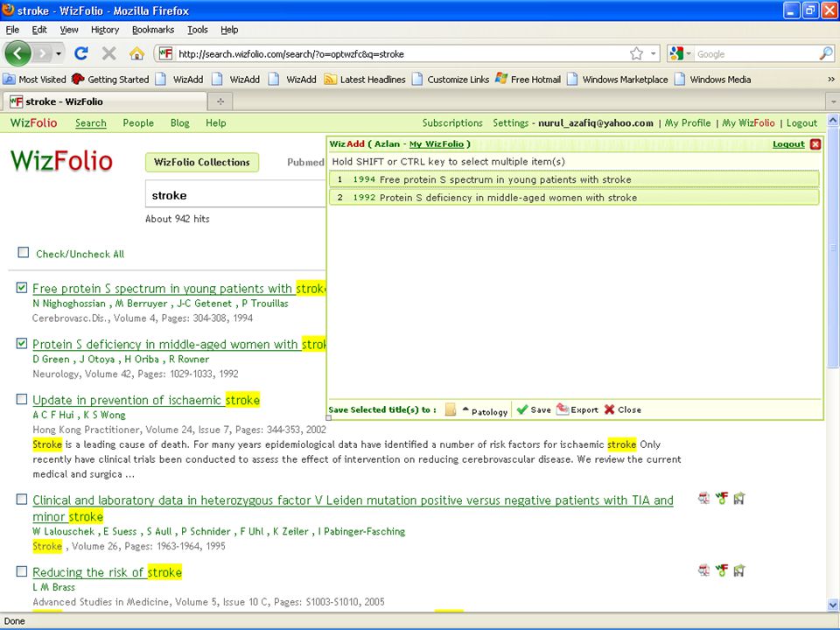The width and height of the screenshot is (840, 630).
Task: Click green library icon for Reducing the risk result
Action: point(739,570)
